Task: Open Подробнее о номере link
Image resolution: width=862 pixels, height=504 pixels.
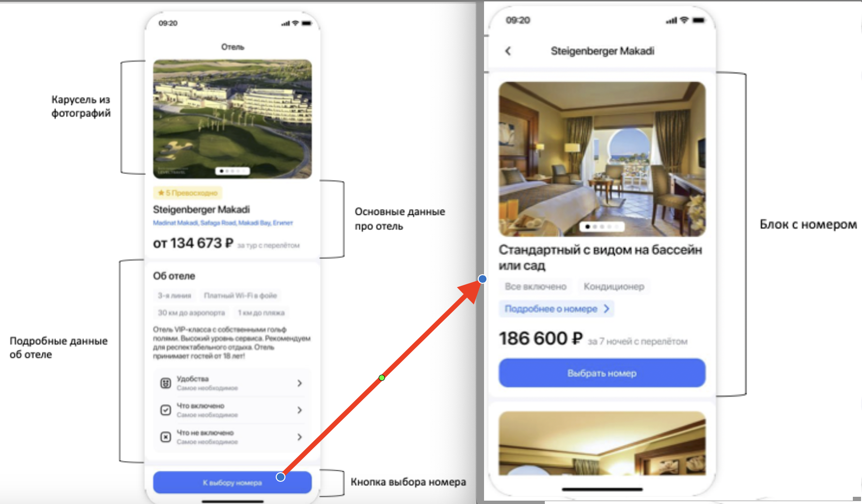Action: point(556,309)
